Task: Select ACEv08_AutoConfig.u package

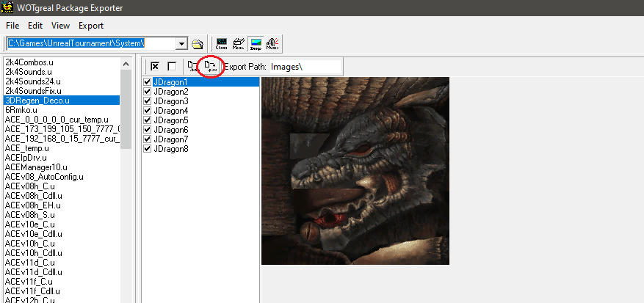Action: pyautogui.click(x=44, y=177)
